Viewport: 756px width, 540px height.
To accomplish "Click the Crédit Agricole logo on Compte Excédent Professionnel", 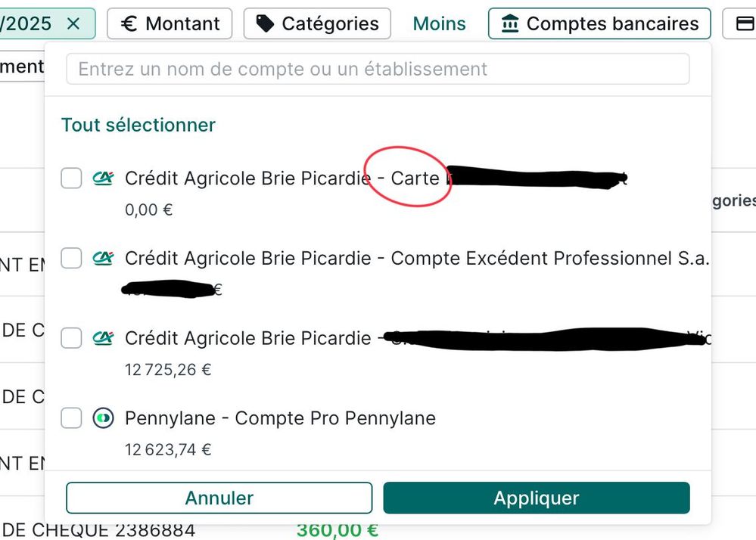I will tap(103, 259).
